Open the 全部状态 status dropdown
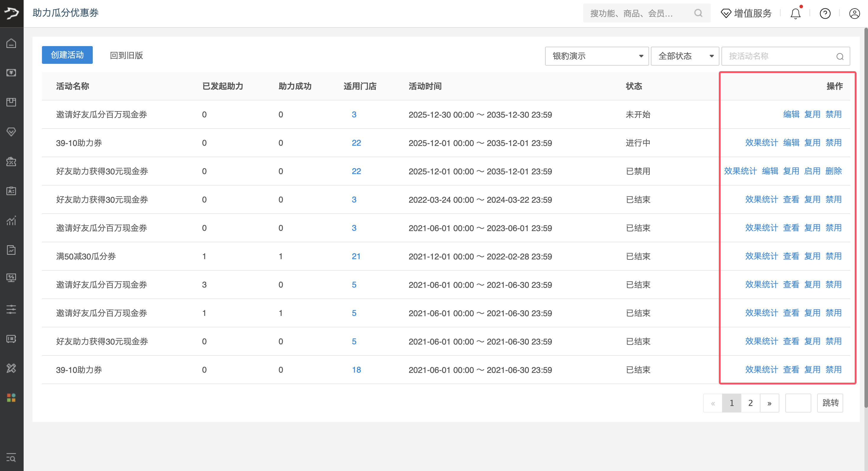 685,56
